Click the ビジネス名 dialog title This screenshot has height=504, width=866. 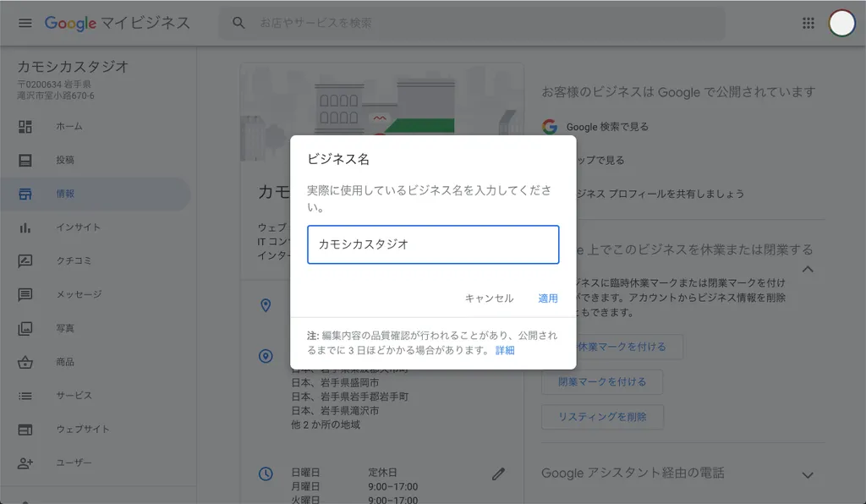click(338, 160)
